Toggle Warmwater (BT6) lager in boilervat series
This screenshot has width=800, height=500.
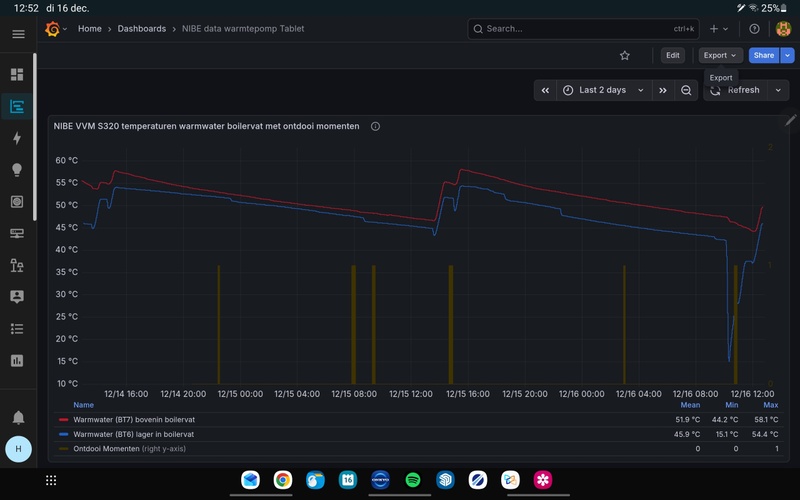pyautogui.click(x=134, y=435)
